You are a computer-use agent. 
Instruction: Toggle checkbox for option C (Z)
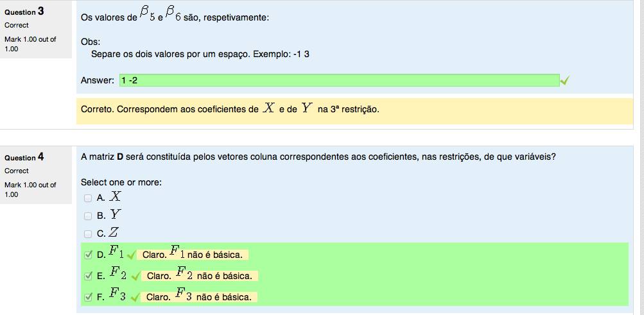point(88,234)
